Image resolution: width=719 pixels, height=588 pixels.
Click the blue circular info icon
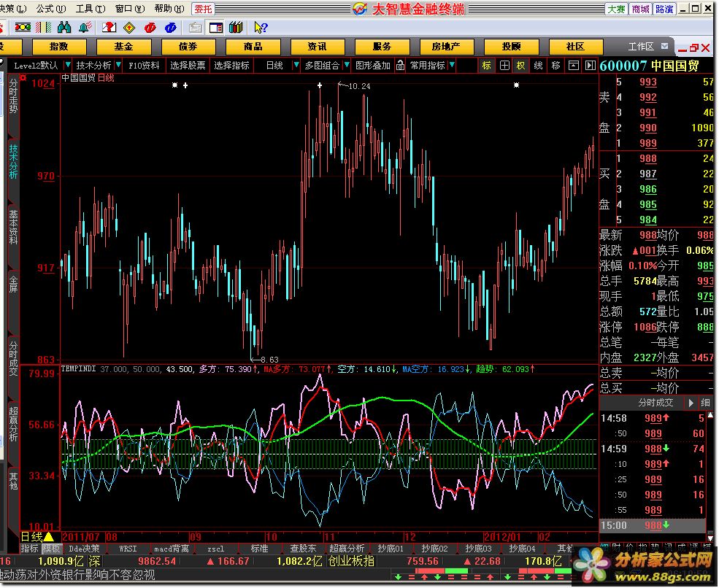[x=171, y=28]
